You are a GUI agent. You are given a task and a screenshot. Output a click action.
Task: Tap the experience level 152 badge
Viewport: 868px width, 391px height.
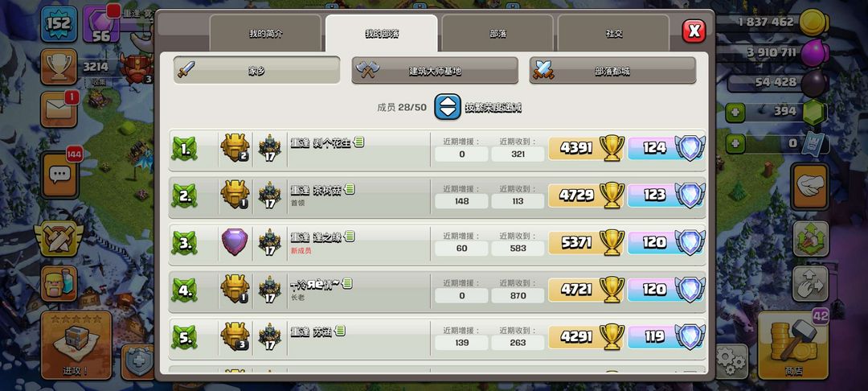(x=59, y=24)
